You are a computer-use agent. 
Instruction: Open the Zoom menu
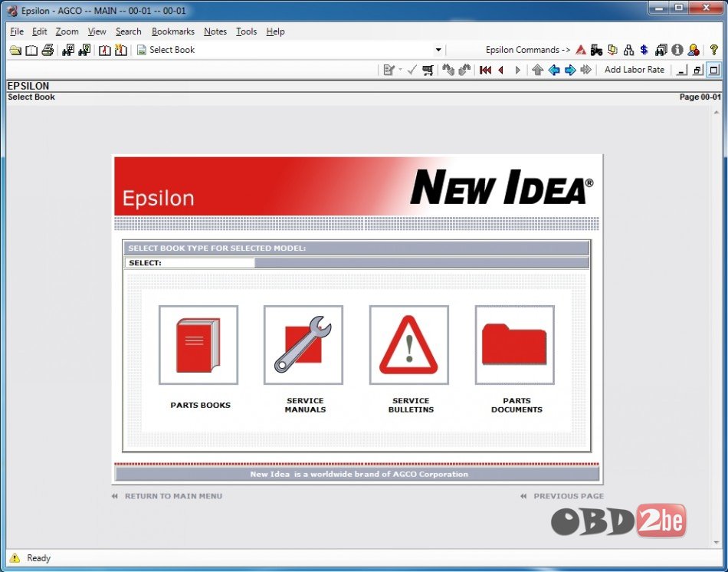[67, 31]
